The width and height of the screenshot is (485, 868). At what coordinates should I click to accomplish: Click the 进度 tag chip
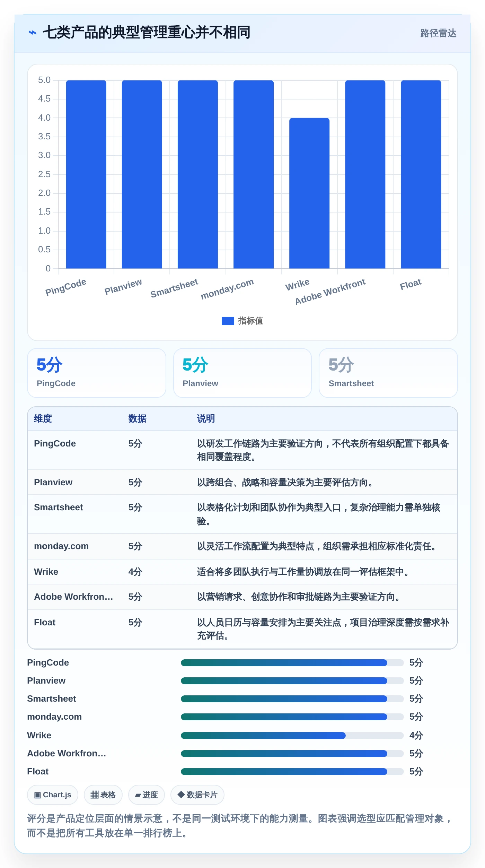pos(147,795)
